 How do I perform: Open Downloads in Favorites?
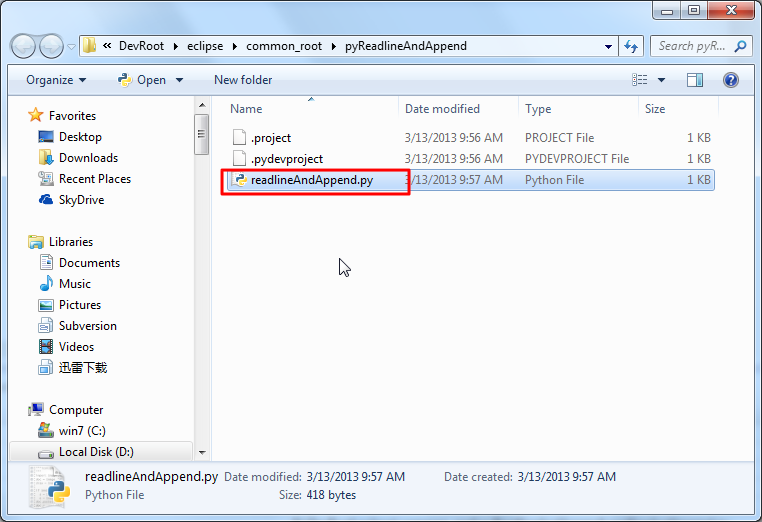88,158
